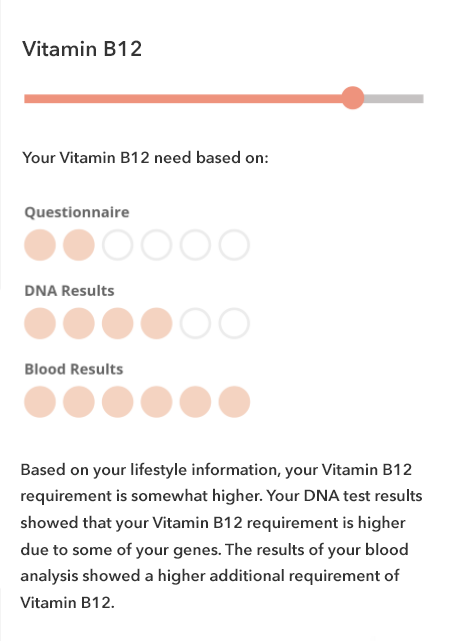452x641 pixels.
Task: Select the second filled Questionnaire dot
Action: 78,245
